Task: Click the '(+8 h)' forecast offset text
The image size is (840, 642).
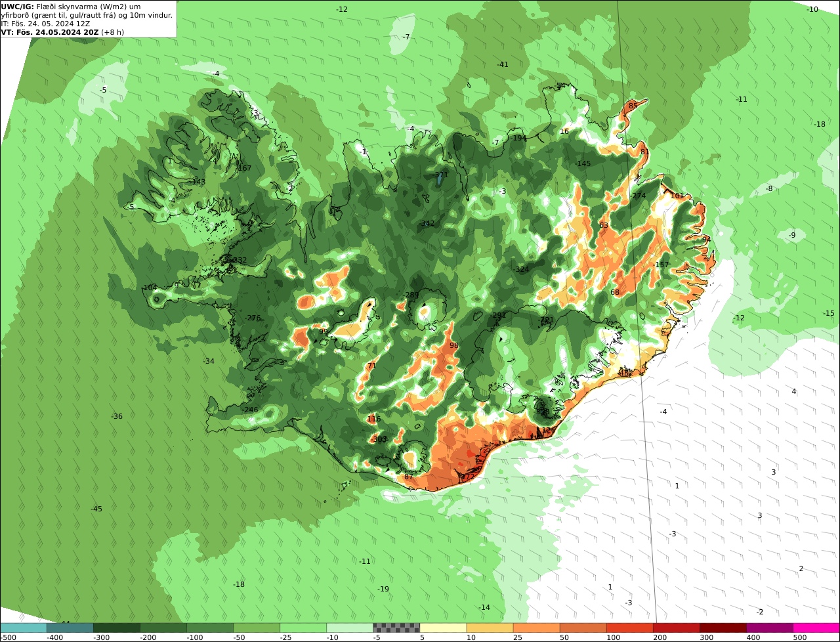Action: coord(112,32)
